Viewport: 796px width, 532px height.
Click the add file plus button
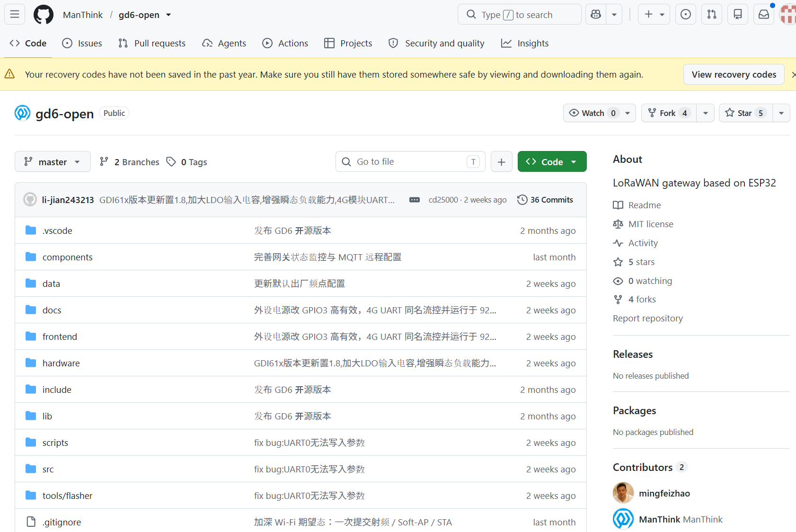(502, 162)
